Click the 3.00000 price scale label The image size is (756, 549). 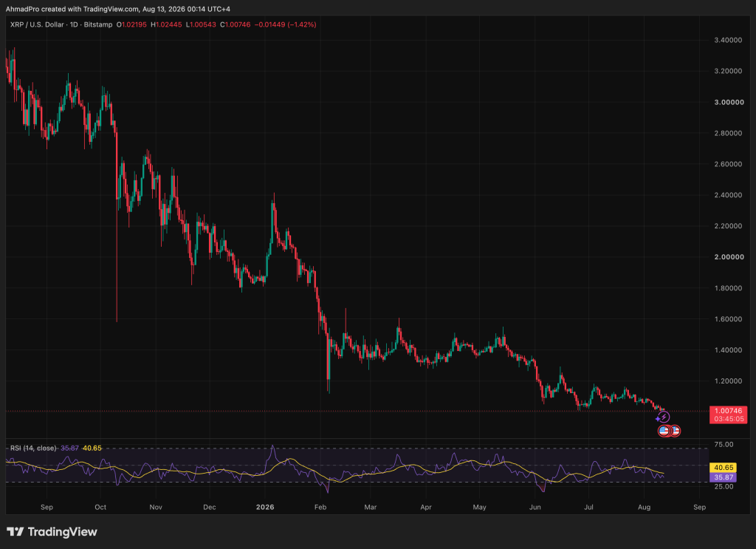[x=728, y=102]
